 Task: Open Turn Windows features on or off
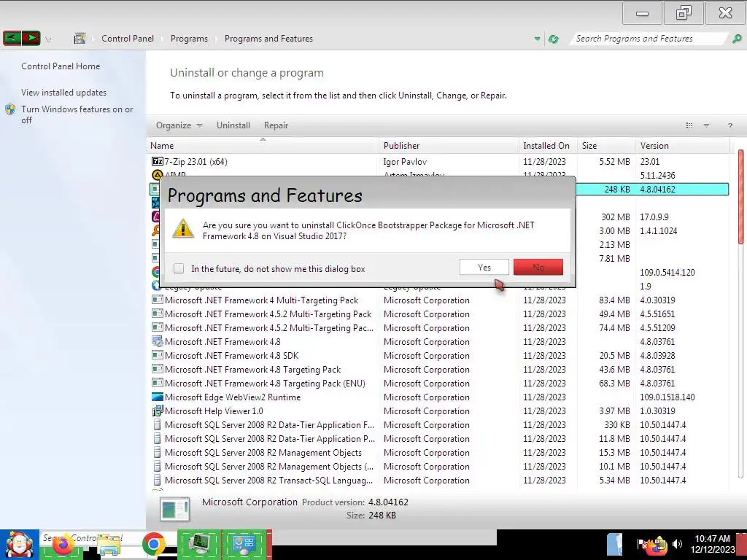tap(77, 114)
